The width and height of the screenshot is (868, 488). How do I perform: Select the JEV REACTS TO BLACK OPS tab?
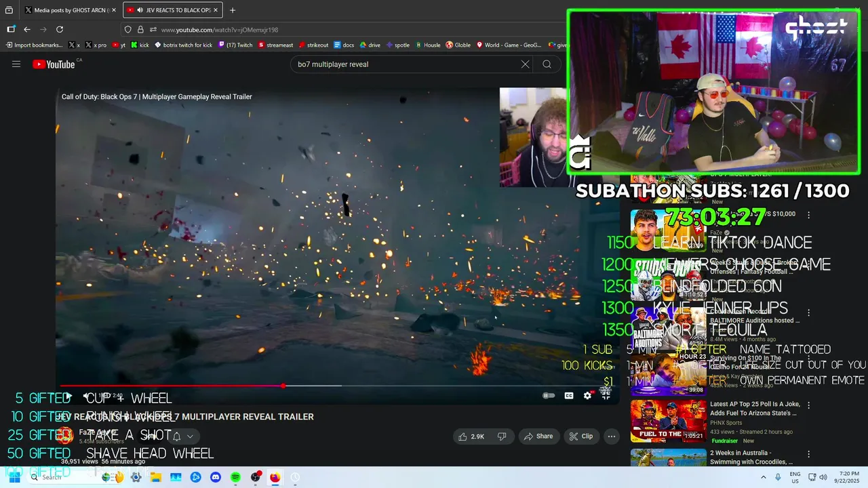tap(173, 10)
